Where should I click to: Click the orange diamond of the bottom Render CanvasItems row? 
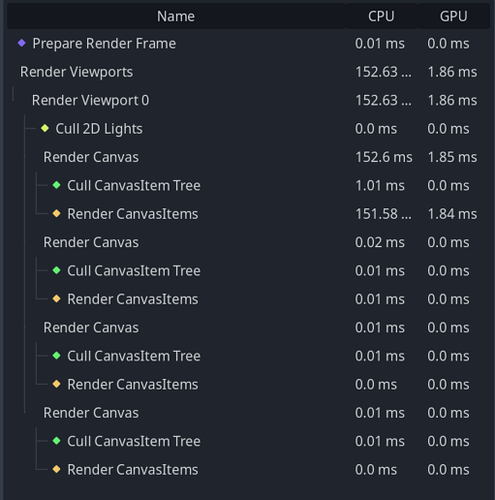pyautogui.click(x=57, y=469)
